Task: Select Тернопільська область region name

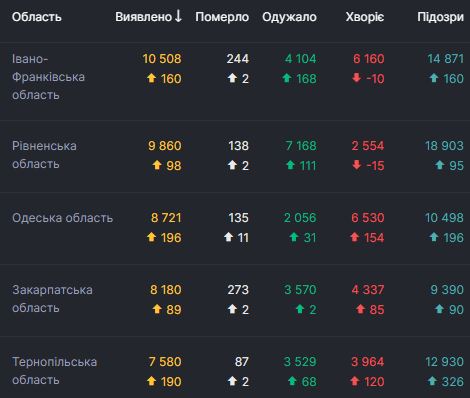Action: [x=54, y=371]
